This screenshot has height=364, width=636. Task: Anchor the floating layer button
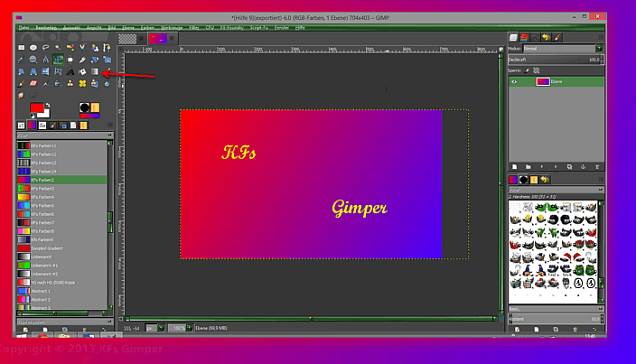[584, 166]
